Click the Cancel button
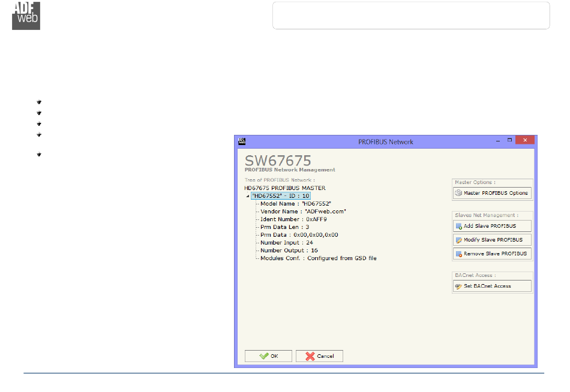This screenshot has width=570, height=392. [x=319, y=356]
